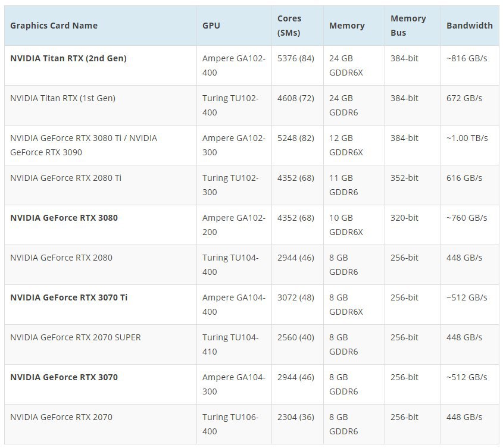Click the Ampere GA102-200 GPU cell

(234, 225)
